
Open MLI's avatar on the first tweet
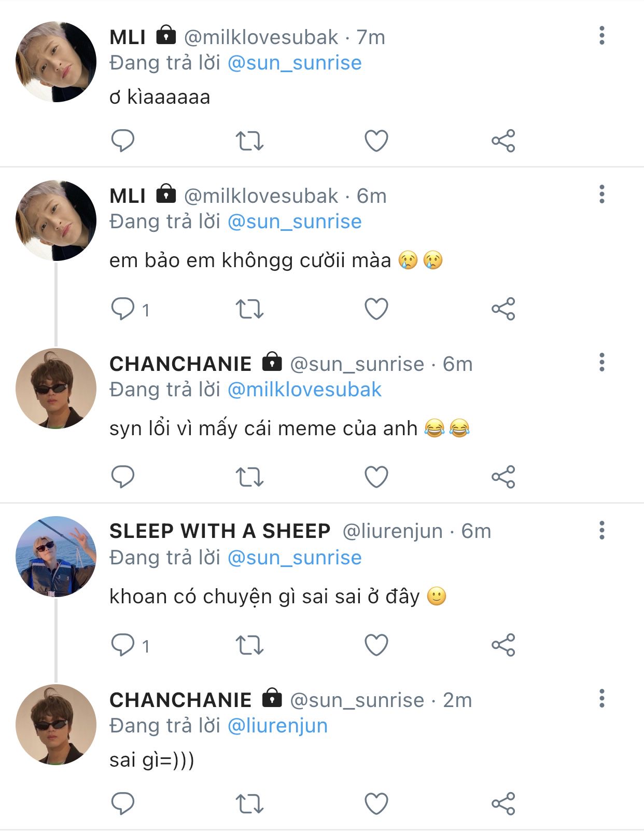pos(56,62)
